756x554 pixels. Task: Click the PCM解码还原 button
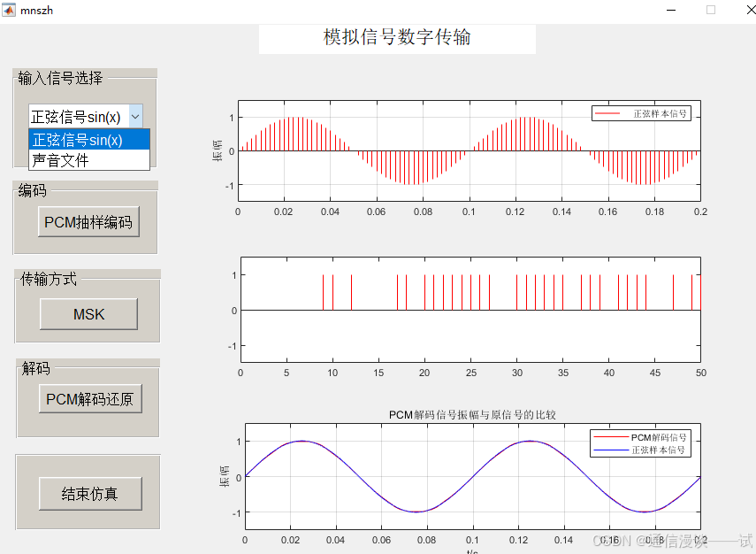coord(90,398)
